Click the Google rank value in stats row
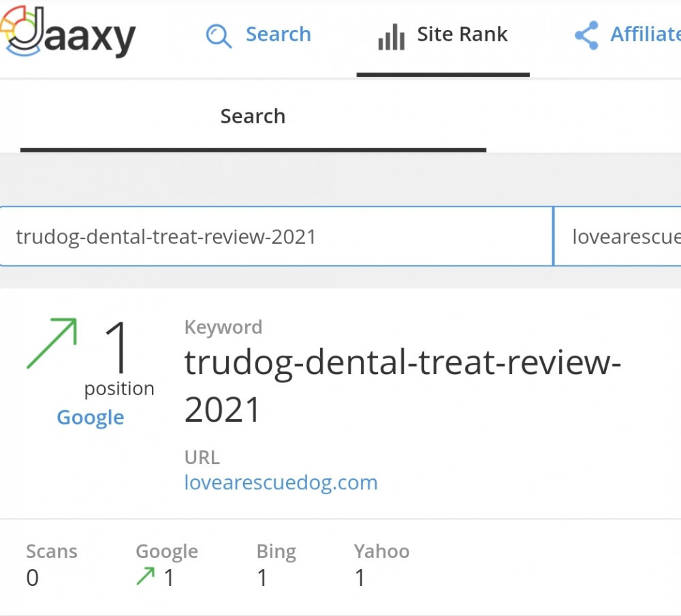 coord(168,578)
